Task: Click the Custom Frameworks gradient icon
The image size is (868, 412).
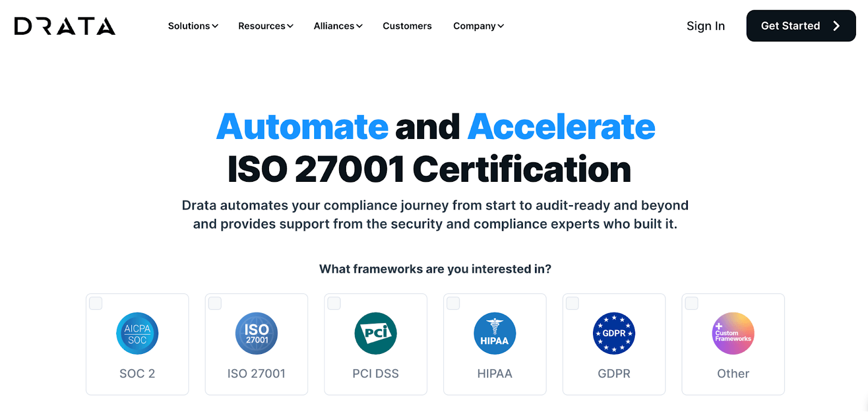Action: click(x=733, y=333)
